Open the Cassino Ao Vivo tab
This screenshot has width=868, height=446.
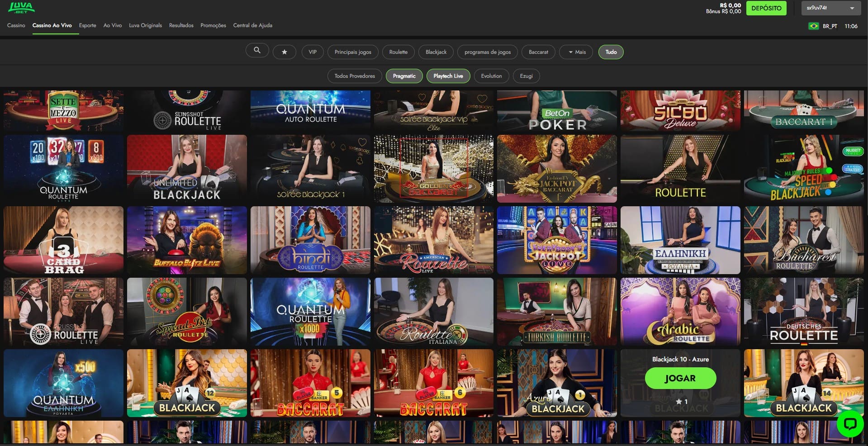52,25
